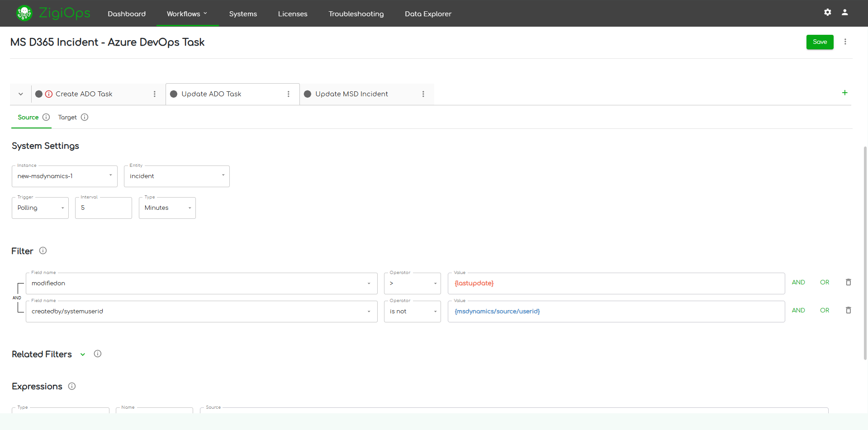
Task: Open the Workflows menu
Action: [187, 14]
